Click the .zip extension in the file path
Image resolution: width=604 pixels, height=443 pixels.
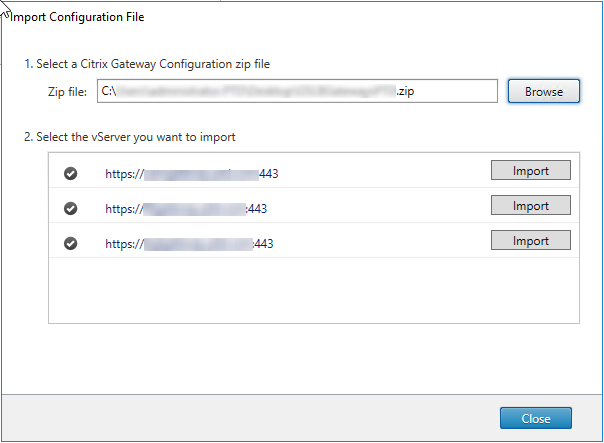(404, 91)
